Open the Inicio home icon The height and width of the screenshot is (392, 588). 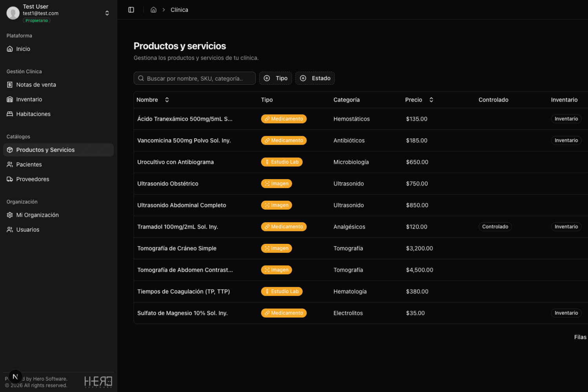(x=9, y=49)
